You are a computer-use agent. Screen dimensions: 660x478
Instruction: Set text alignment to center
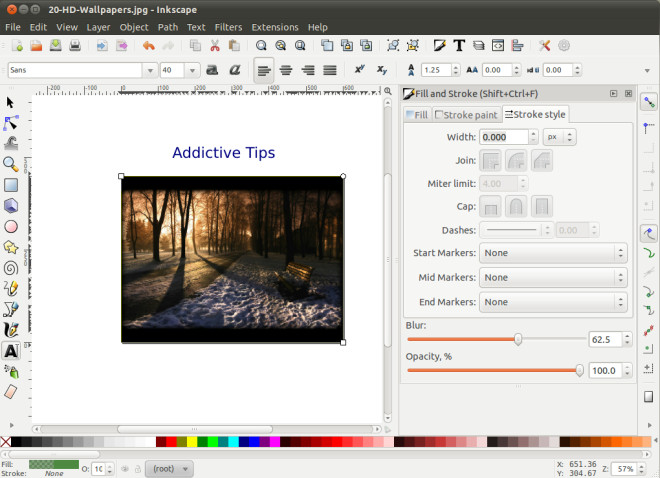[286, 70]
